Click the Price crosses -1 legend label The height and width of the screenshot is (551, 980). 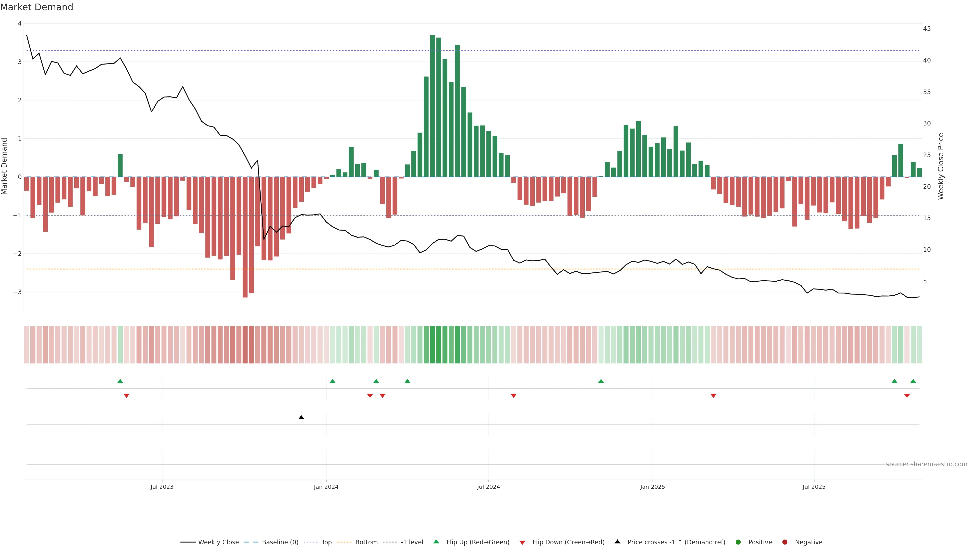point(676,542)
